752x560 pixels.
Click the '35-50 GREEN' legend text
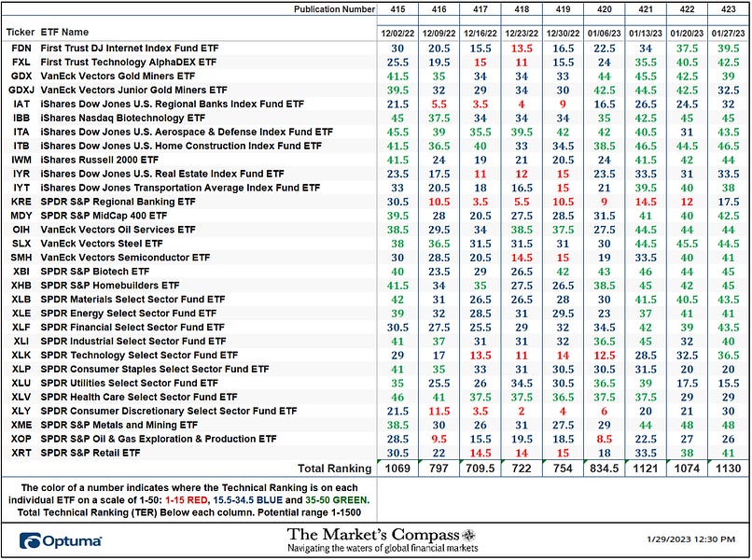coord(336,500)
